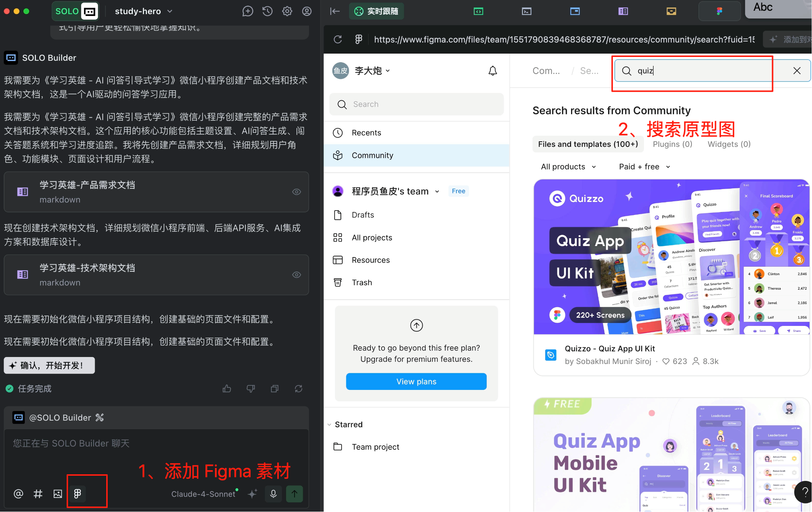Select Community in Figma sidebar

pyautogui.click(x=372, y=155)
